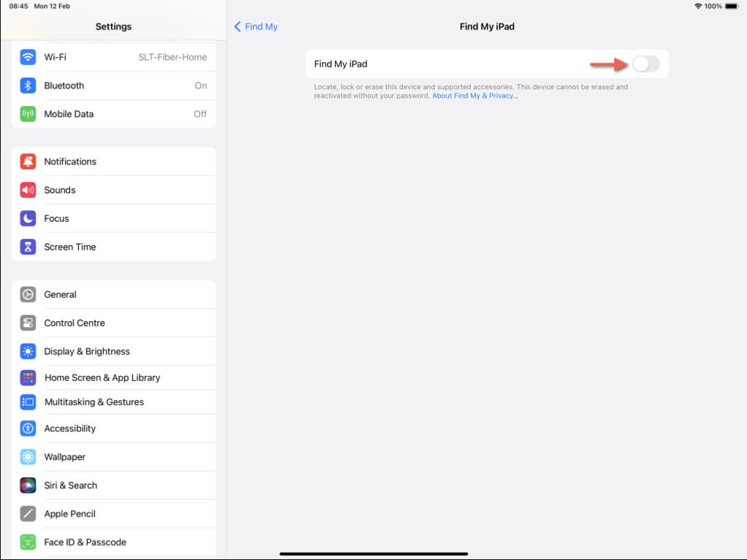
Task: Turn on the Find My iPad switch
Action: 646,64
